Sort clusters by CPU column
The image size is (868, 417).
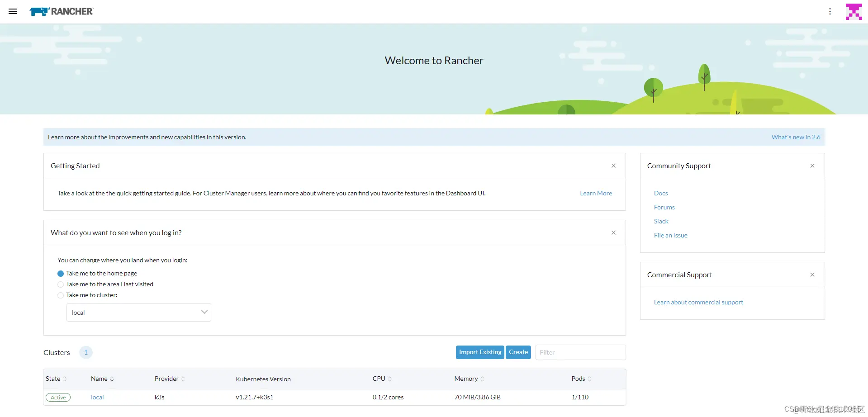tap(382, 379)
